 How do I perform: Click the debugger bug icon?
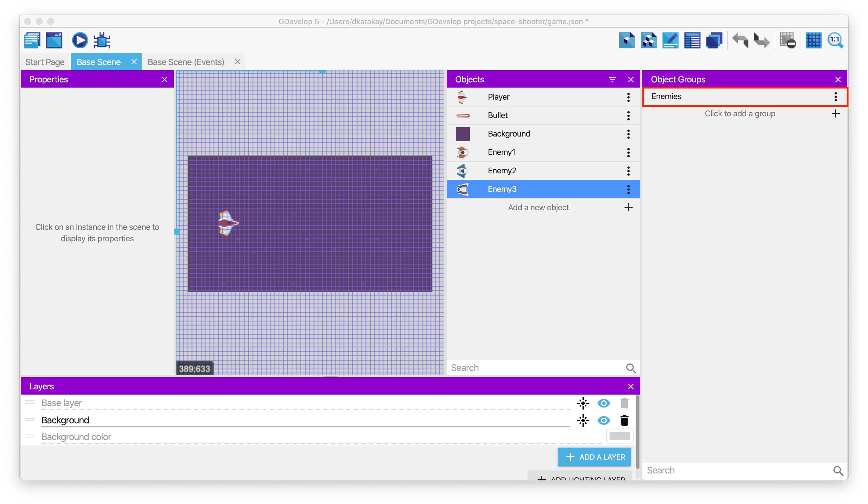(102, 40)
